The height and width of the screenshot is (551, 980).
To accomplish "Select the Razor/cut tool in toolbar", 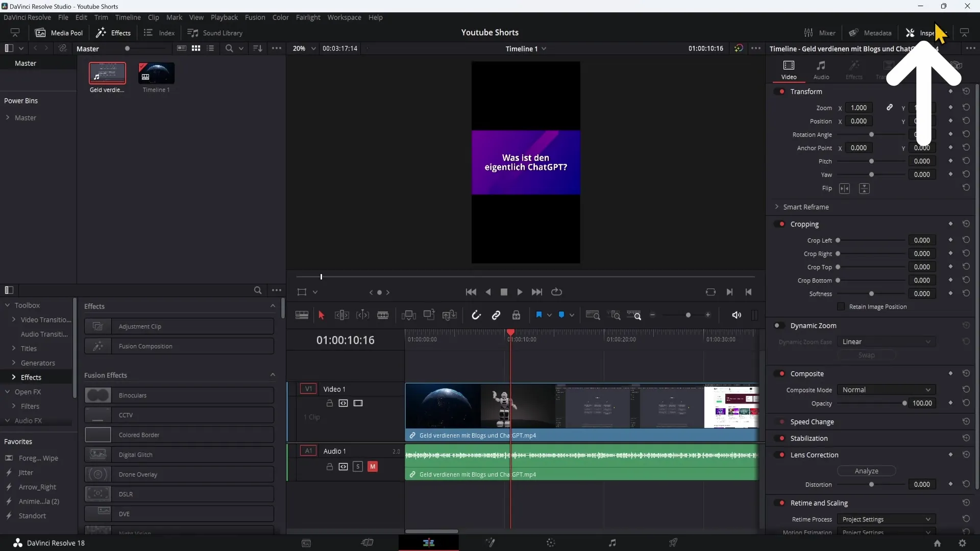I will 382,315.
